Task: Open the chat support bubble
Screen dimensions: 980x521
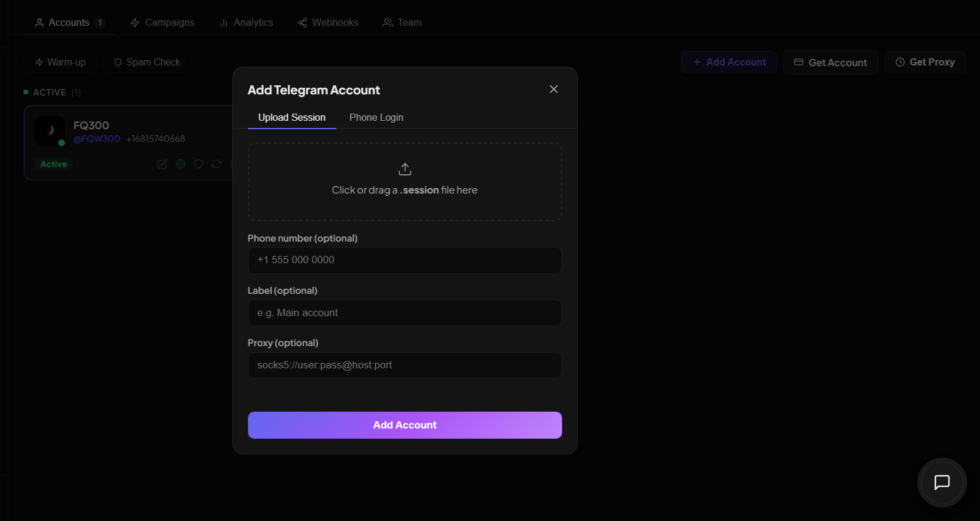Action: coord(942,483)
